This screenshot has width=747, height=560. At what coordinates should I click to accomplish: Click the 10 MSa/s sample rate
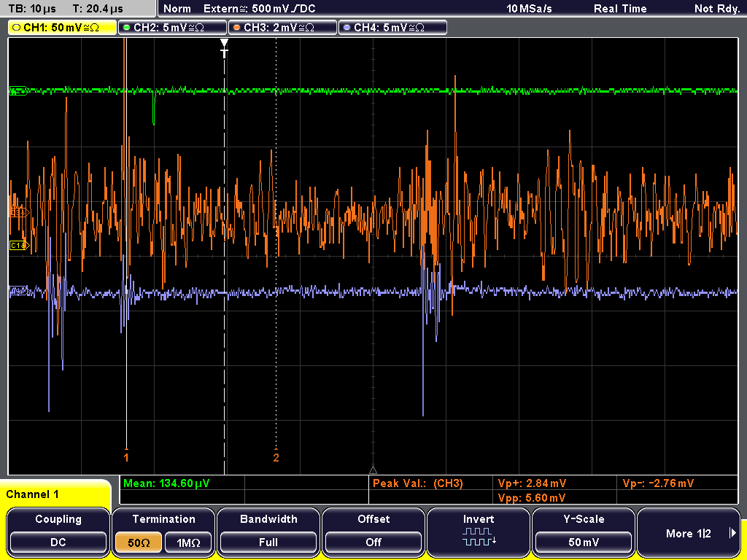pyautogui.click(x=529, y=9)
